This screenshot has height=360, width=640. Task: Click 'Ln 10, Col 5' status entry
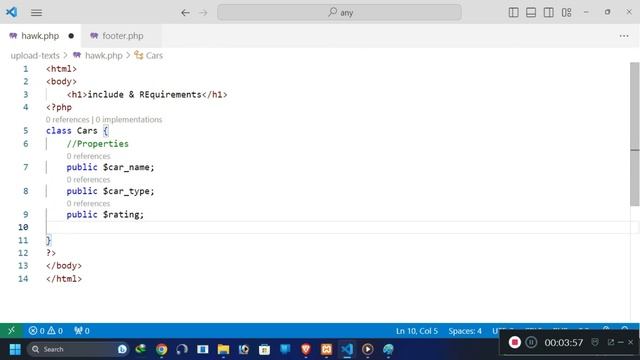point(417,331)
